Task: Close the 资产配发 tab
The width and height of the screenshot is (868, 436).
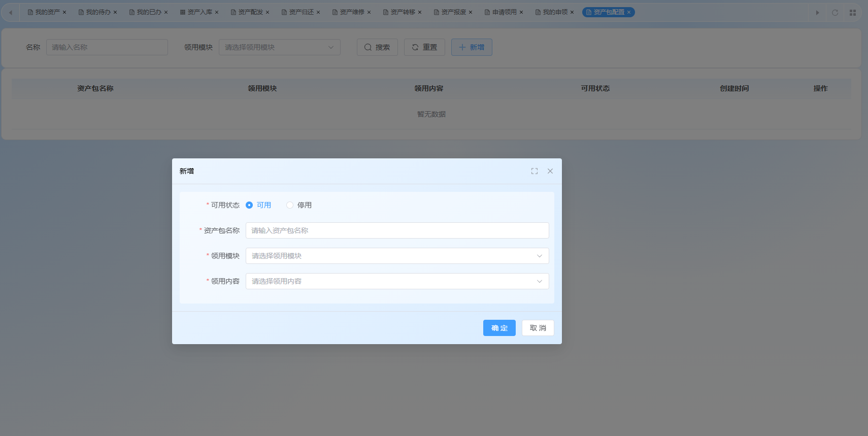Action: pyautogui.click(x=268, y=12)
